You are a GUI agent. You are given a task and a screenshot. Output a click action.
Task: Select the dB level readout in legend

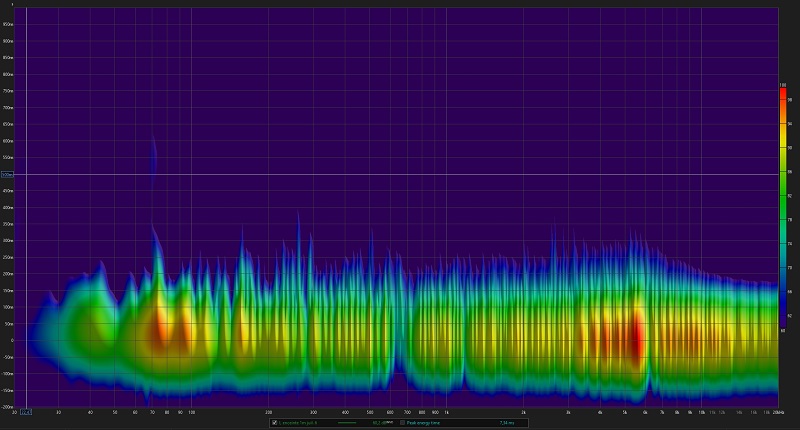pos(380,422)
